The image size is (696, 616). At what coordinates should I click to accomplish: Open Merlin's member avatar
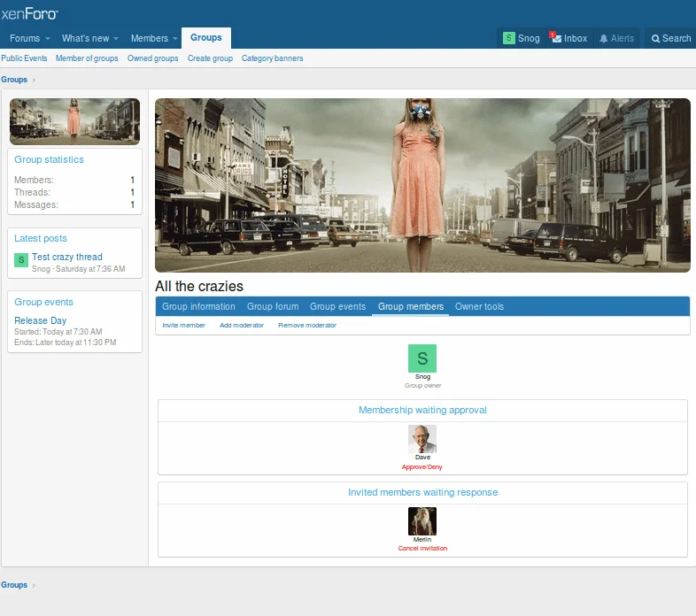(x=422, y=521)
